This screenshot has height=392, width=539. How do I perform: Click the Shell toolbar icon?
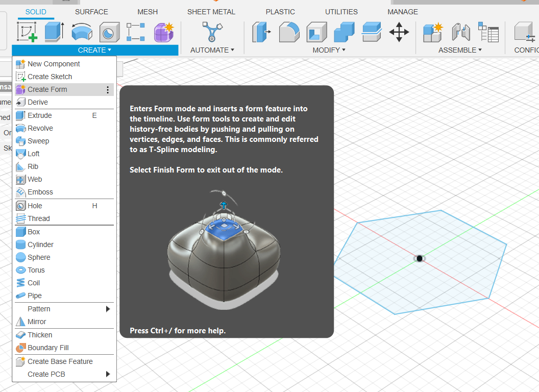click(x=316, y=32)
